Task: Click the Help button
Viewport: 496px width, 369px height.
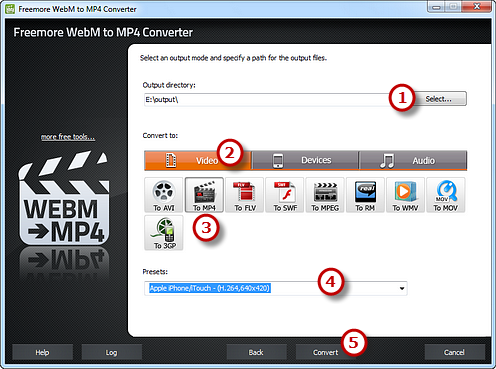Action: [42, 352]
